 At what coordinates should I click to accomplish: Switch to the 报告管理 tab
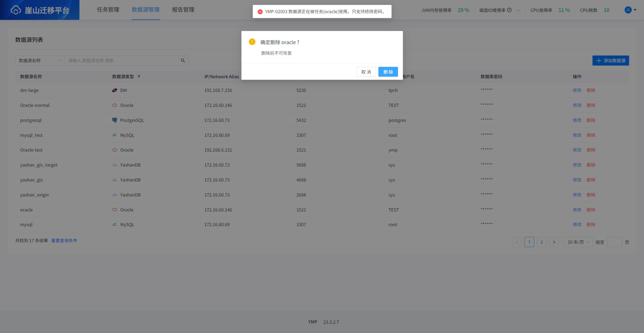[x=183, y=10]
